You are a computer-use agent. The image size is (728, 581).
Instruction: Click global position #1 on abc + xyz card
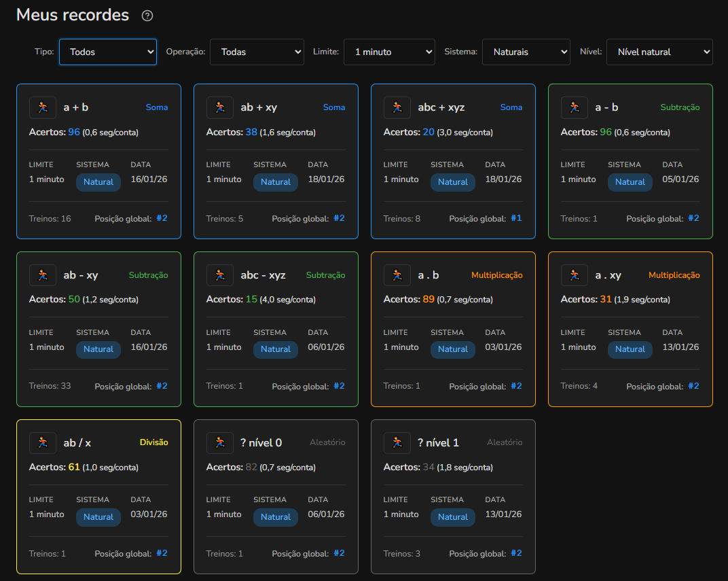tap(516, 218)
